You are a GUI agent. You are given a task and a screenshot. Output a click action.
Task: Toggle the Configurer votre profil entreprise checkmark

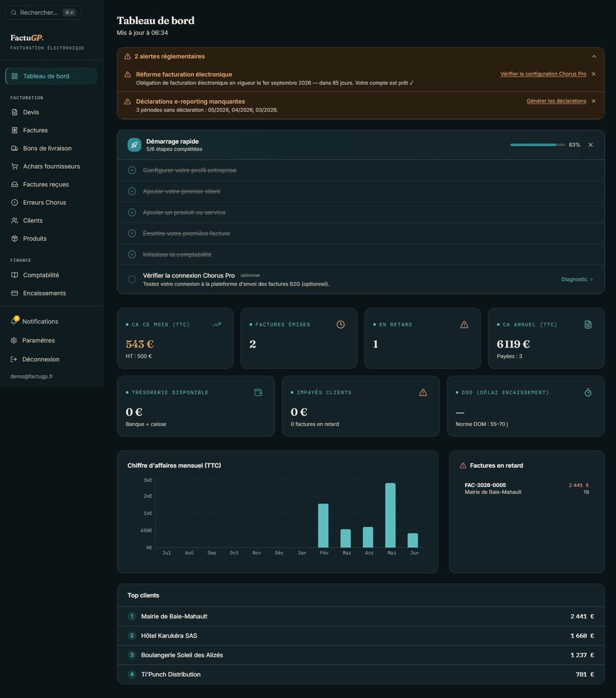132,170
